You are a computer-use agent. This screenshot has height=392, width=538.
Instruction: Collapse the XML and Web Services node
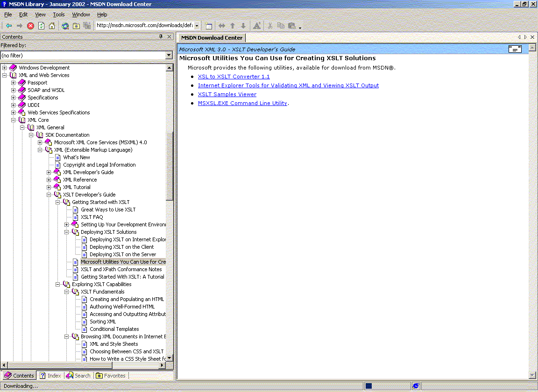coord(5,75)
